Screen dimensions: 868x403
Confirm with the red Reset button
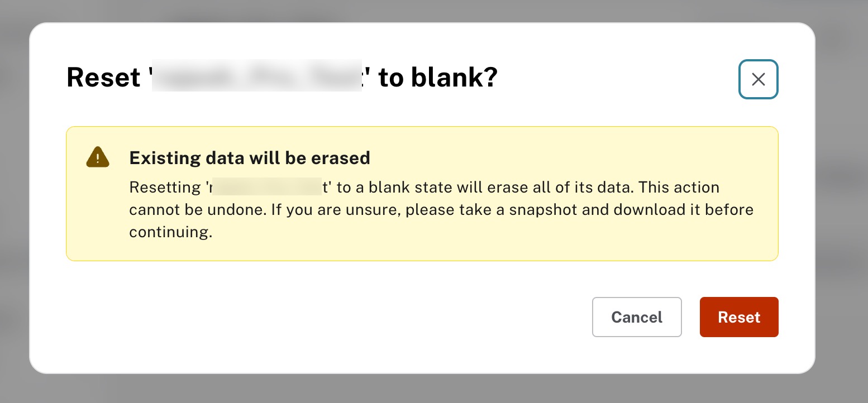click(738, 317)
